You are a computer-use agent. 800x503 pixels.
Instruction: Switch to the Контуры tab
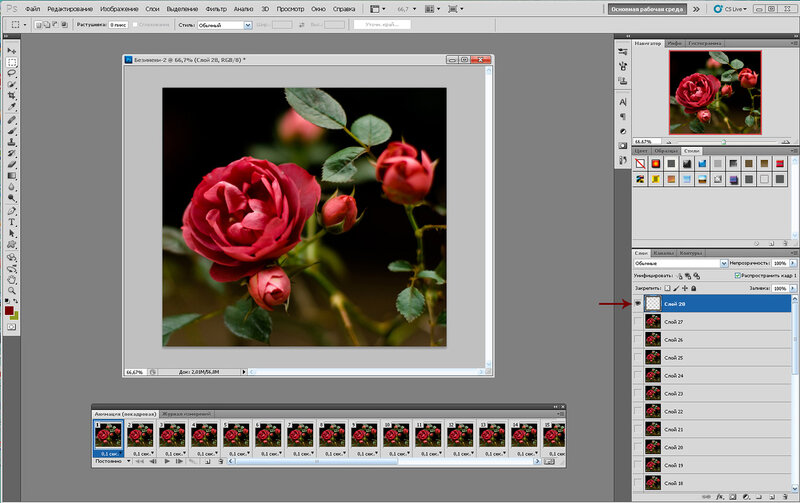click(691, 253)
